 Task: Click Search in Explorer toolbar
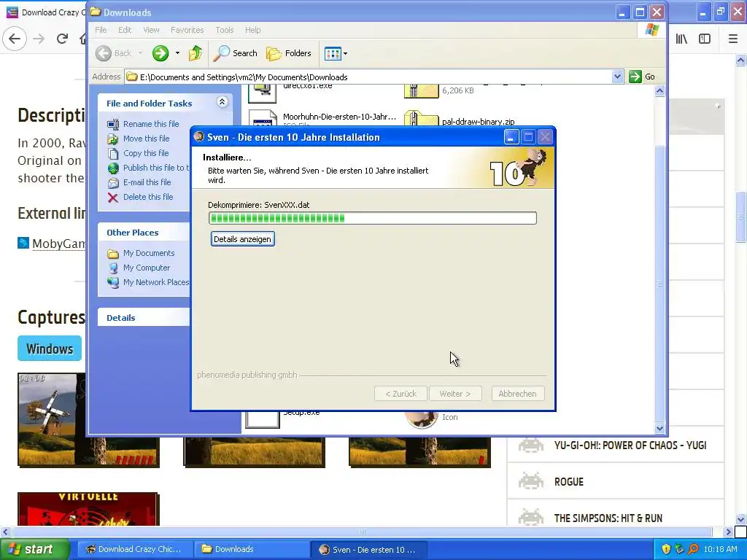tap(235, 53)
